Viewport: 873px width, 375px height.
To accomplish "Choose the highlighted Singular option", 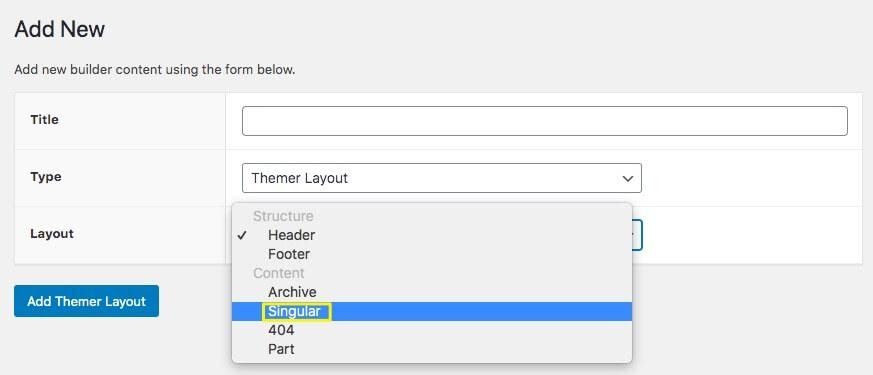I will 431,312.
